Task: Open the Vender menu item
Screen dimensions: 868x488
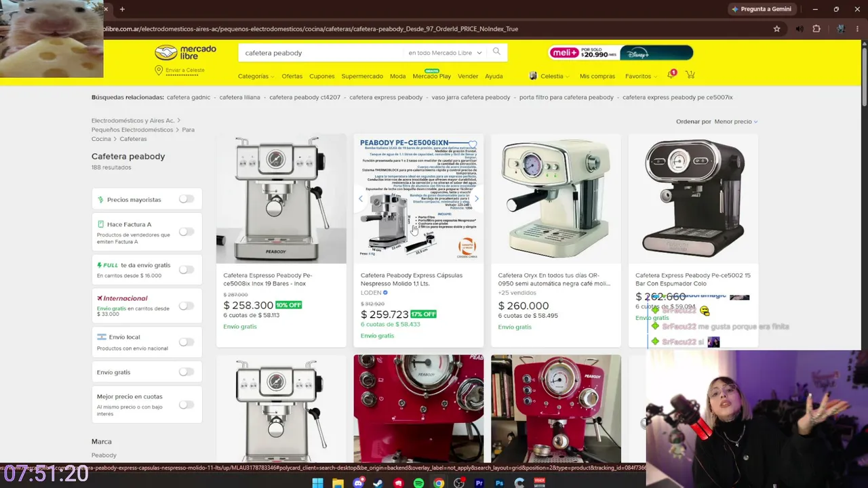Action: (468, 76)
